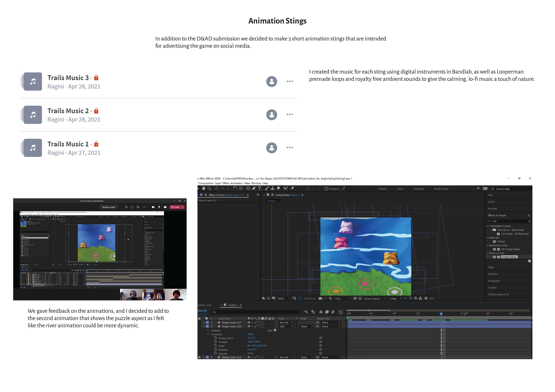This screenshot has width=555, height=392.
Task: Select the Type tool
Action: [x=260, y=188]
